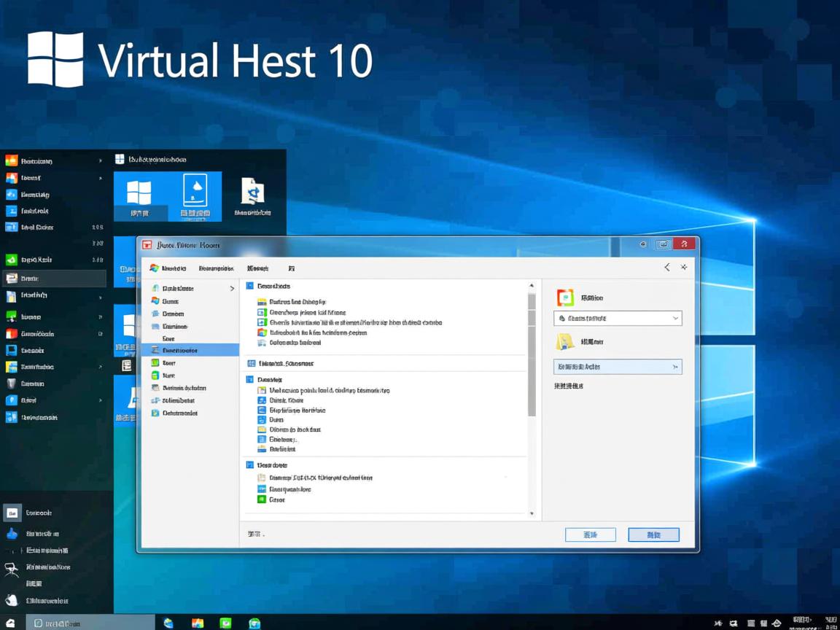Click the search box on the taskbar
The image size is (840, 630).
[91, 623]
